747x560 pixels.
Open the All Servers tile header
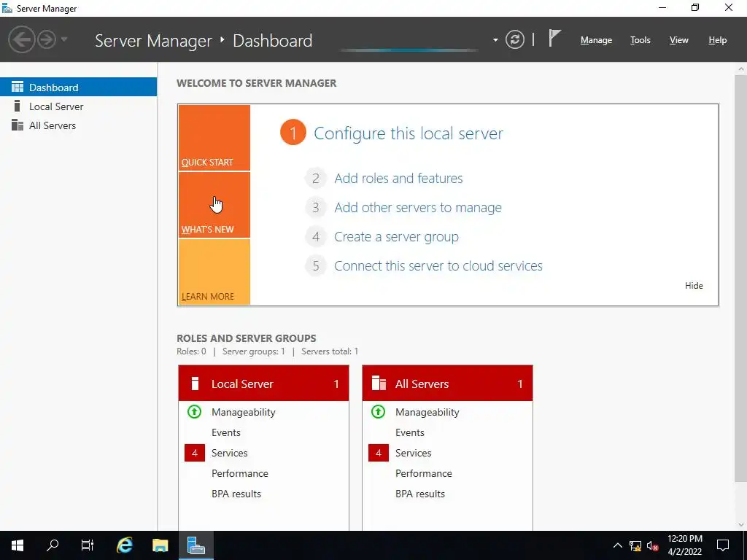(x=447, y=384)
